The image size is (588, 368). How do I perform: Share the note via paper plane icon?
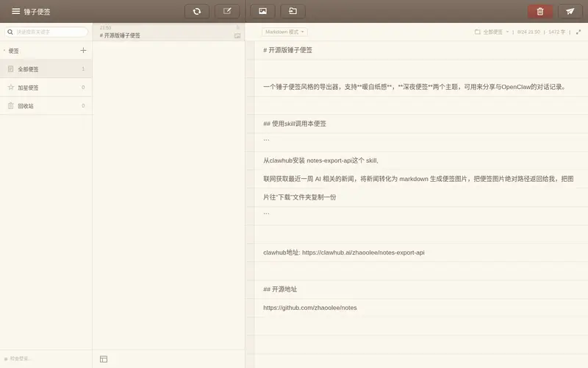click(570, 11)
